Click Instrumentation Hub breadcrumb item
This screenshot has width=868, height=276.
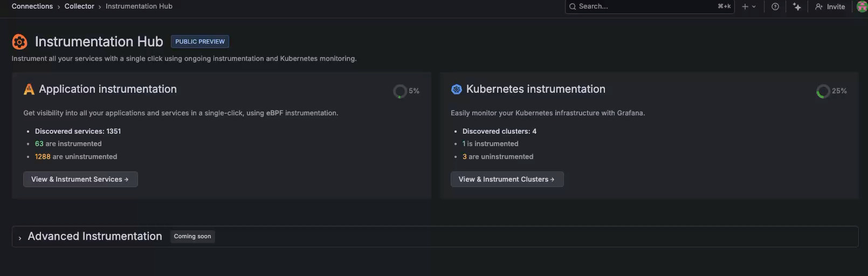(x=139, y=6)
